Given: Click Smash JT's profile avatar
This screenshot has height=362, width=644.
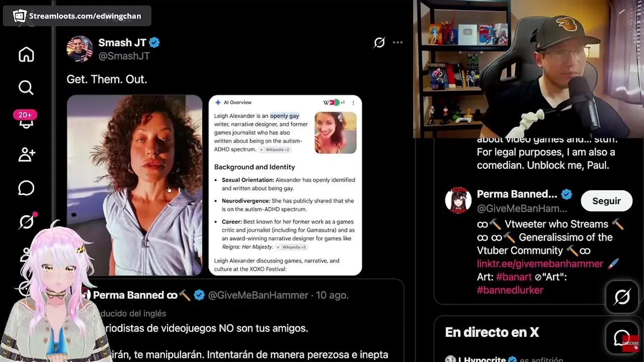Looking at the screenshot, I should pyautogui.click(x=79, y=49).
